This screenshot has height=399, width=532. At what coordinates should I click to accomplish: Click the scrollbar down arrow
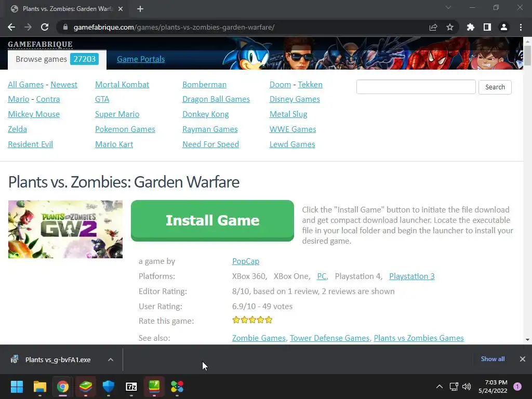pyautogui.click(x=527, y=340)
